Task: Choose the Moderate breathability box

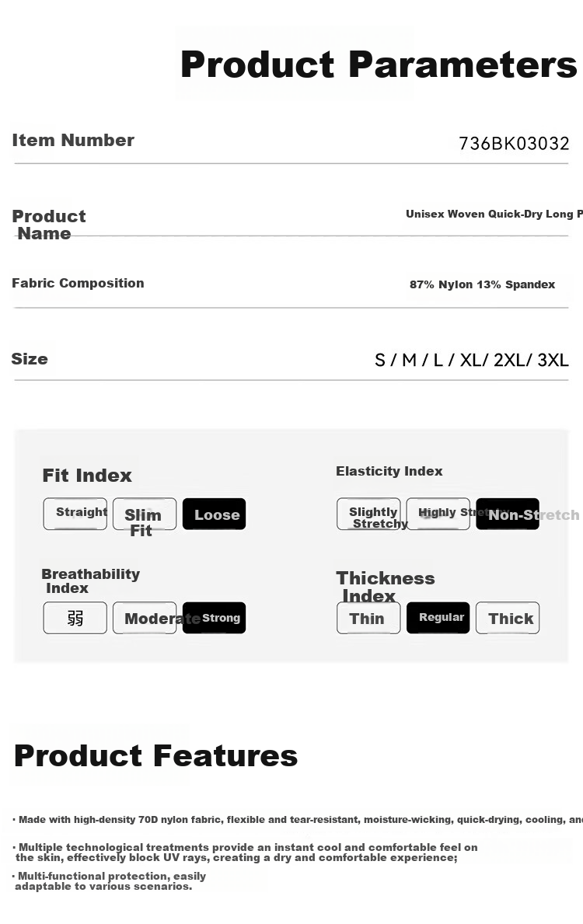Action: 145,618
